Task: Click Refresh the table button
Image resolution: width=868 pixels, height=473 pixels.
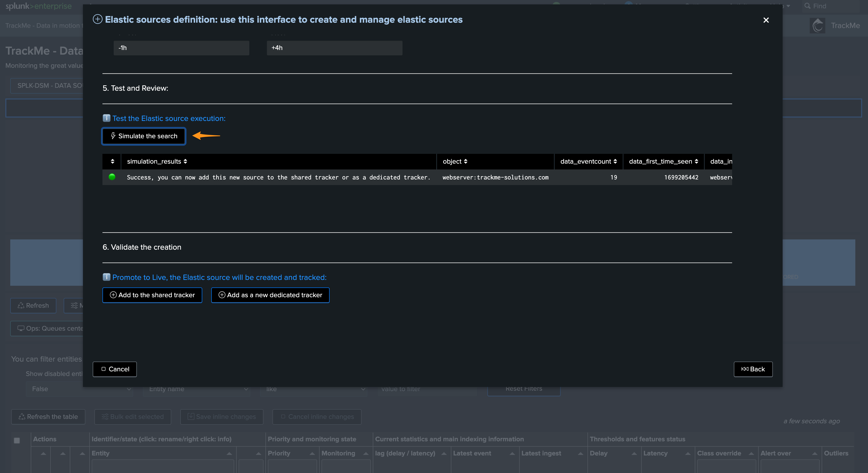Action: [48, 416]
